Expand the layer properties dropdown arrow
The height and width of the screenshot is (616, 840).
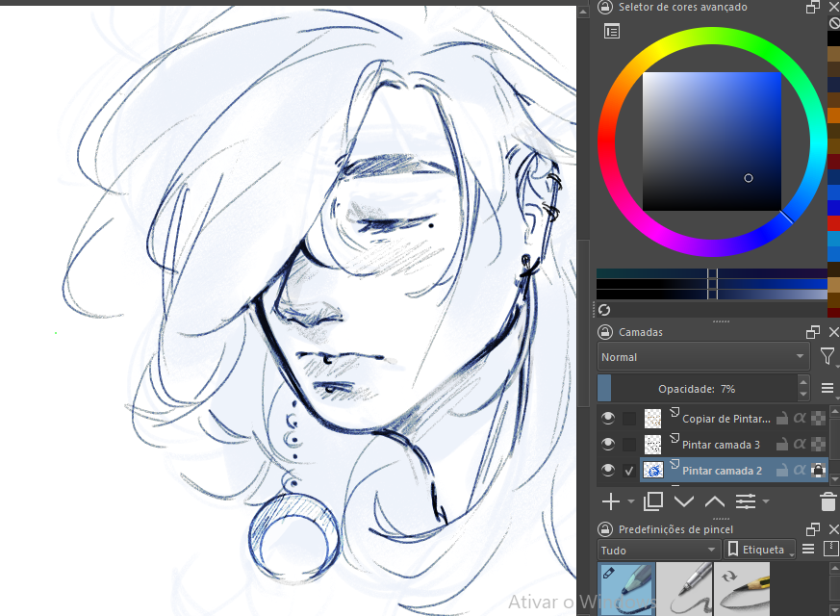[x=766, y=501]
